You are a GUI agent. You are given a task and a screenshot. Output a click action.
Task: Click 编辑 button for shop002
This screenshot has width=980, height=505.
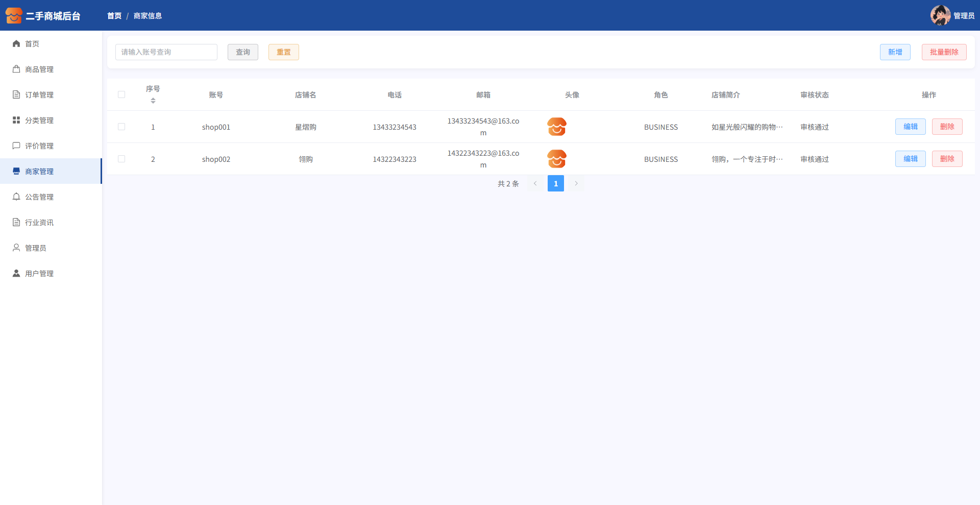point(910,159)
